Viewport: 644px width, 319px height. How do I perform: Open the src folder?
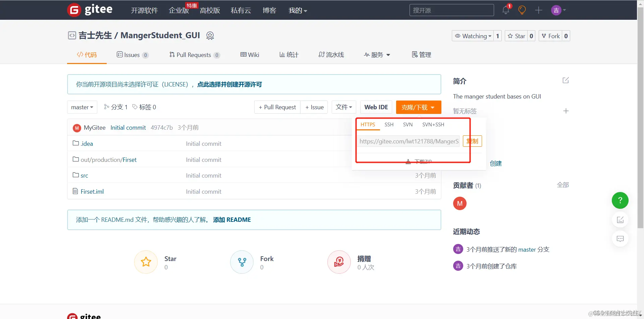coord(84,176)
